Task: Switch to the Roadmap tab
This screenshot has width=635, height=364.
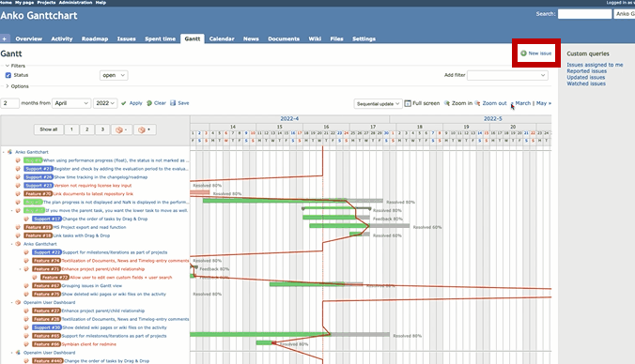Action: (x=95, y=38)
